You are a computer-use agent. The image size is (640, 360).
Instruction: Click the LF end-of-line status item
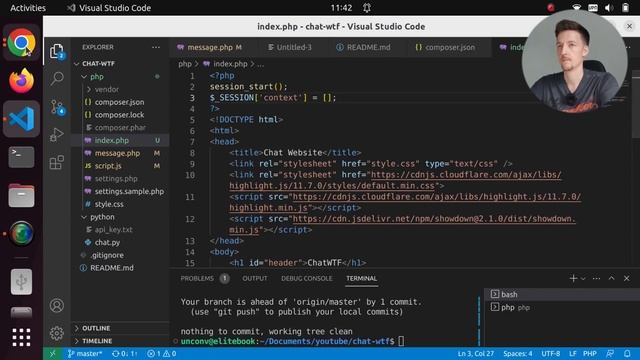pyautogui.click(x=573, y=353)
